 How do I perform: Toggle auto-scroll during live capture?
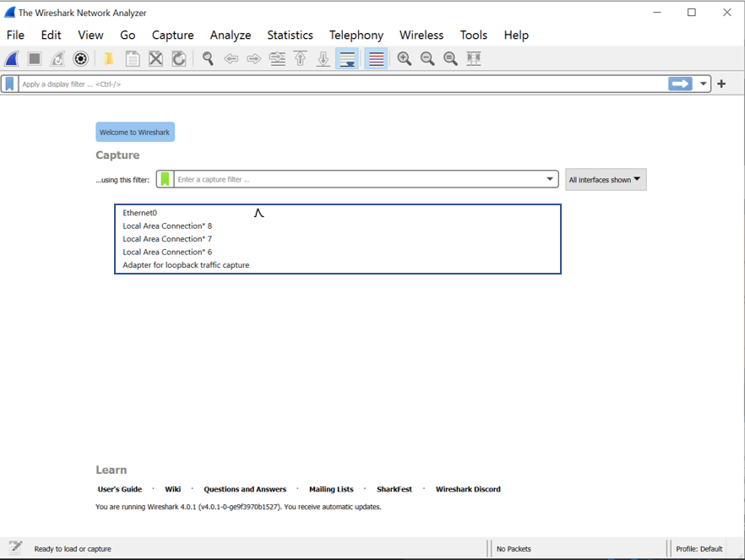click(x=346, y=58)
